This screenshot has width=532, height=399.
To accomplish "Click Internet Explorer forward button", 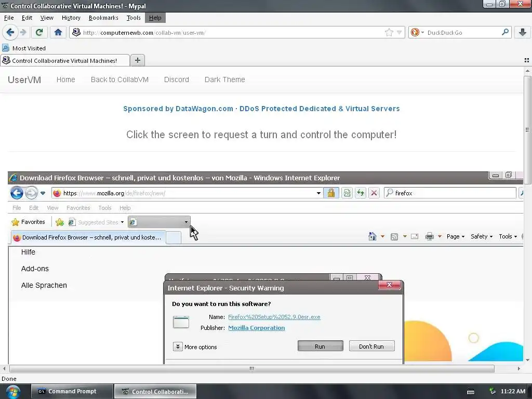I will 31,193.
